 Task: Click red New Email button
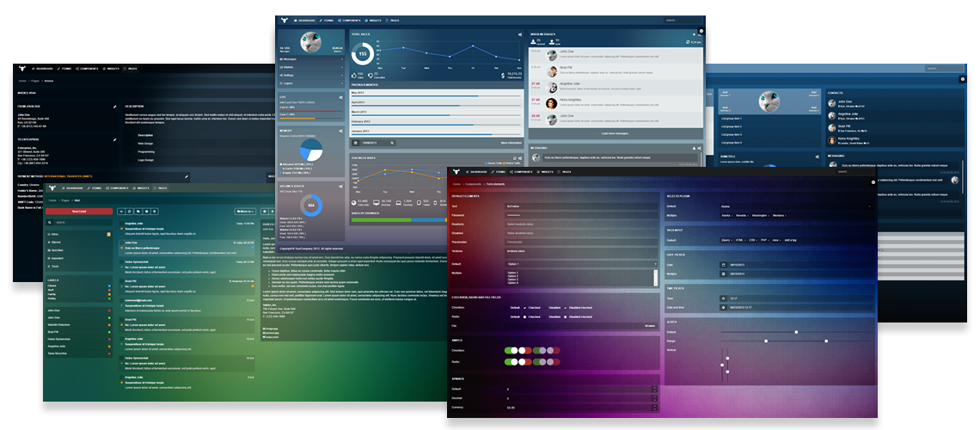pos(79,212)
